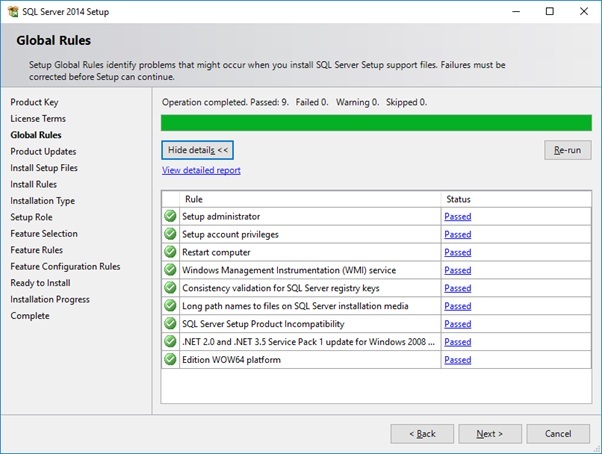Screen dimensions: 602x454
Task: Click the SQL Server Setup title bar icon
Action: (13, 12)
